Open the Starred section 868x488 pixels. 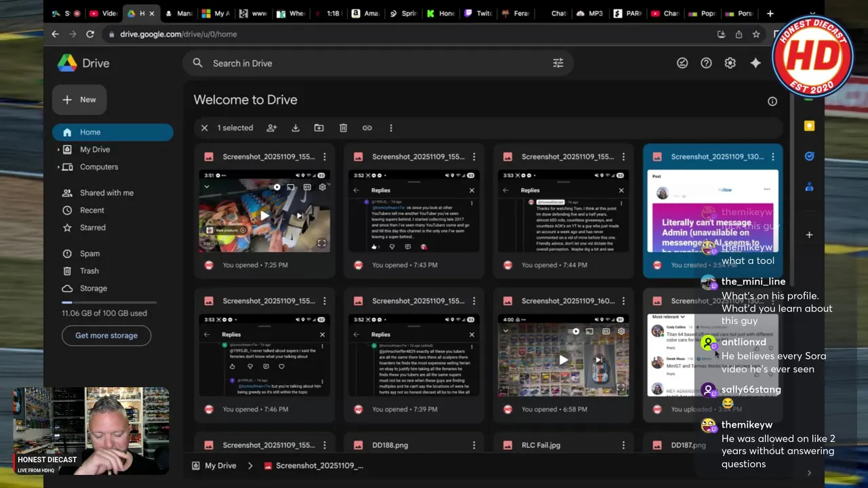click(x=93, y=228)
